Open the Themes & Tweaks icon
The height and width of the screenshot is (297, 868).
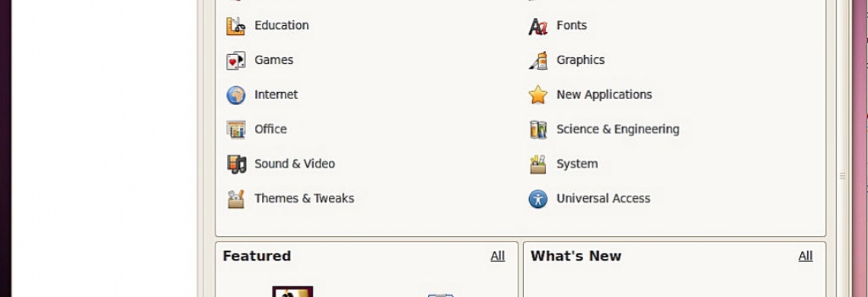tap(236, 199)
